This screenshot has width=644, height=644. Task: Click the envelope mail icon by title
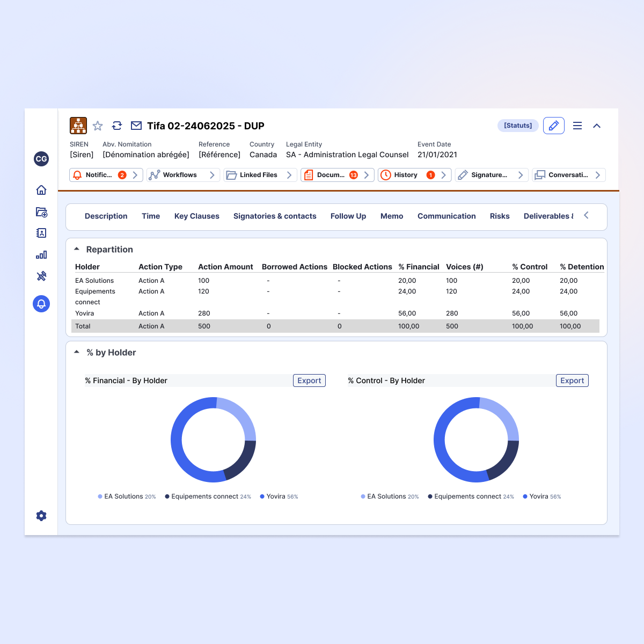(x=136, y=126)
